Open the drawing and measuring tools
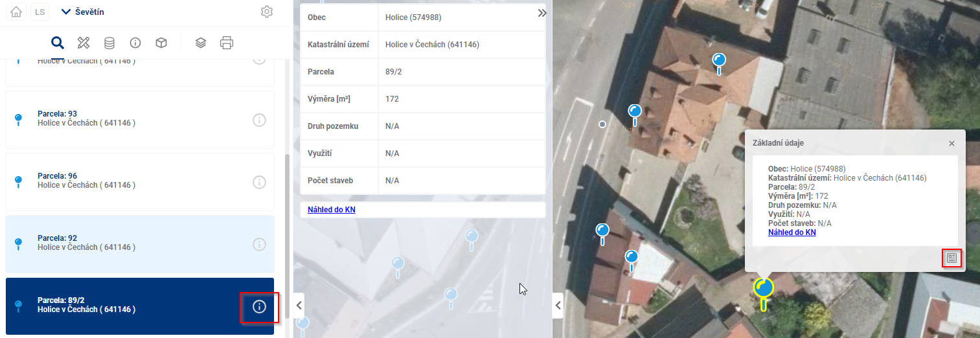Viewport: 980px width, 338px height. (84, 43)
